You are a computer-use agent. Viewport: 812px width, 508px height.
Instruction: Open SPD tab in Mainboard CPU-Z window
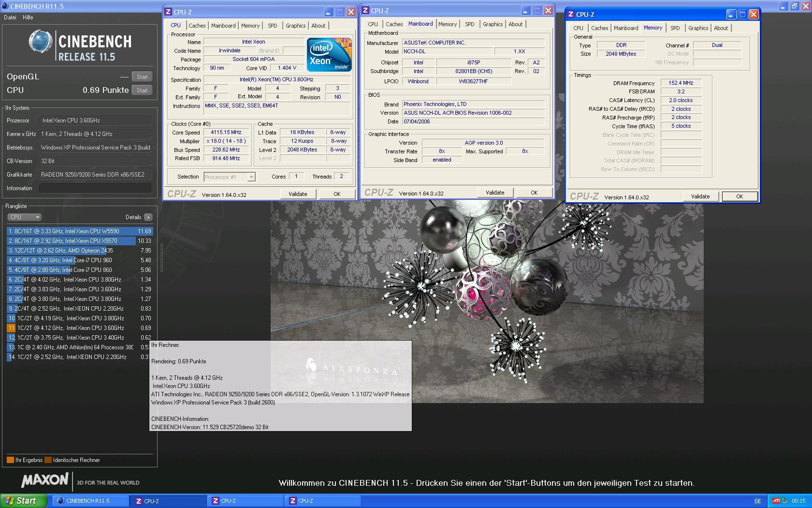pyautogui.click(x=470, y=24)
